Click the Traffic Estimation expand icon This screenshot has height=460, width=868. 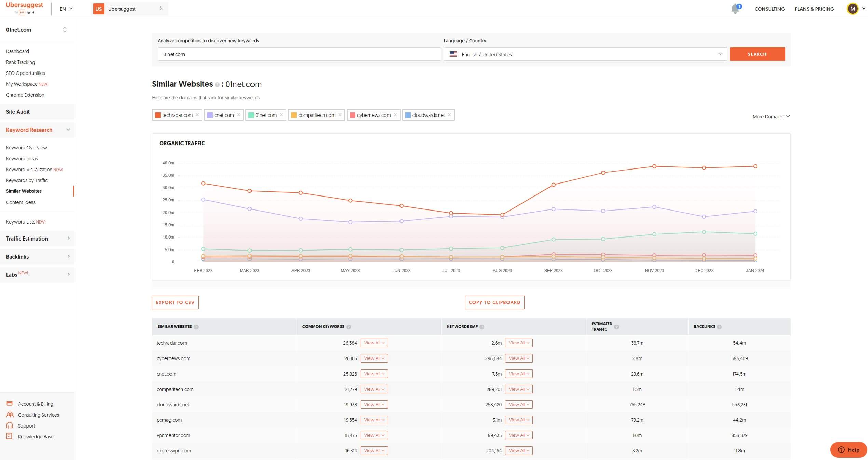[68, 238]
